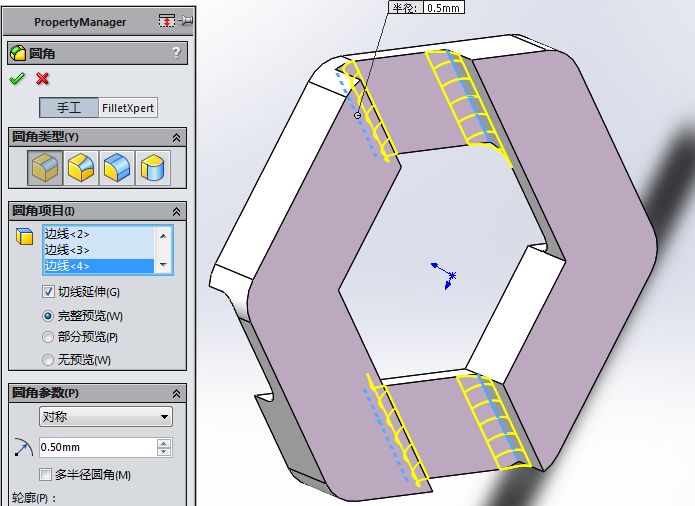Click the green checkmark to confirm fillet
Image resolution: width=695 pixels, height=506 pixels.
17,79
